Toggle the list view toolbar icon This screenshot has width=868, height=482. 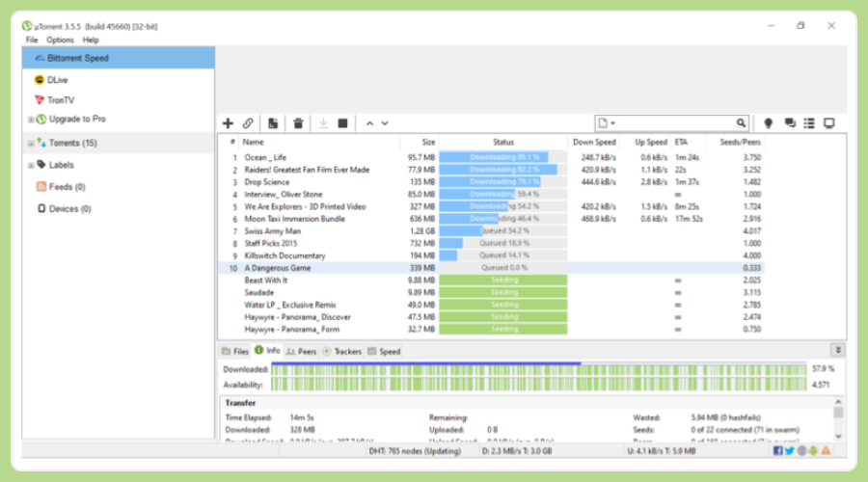809,122
